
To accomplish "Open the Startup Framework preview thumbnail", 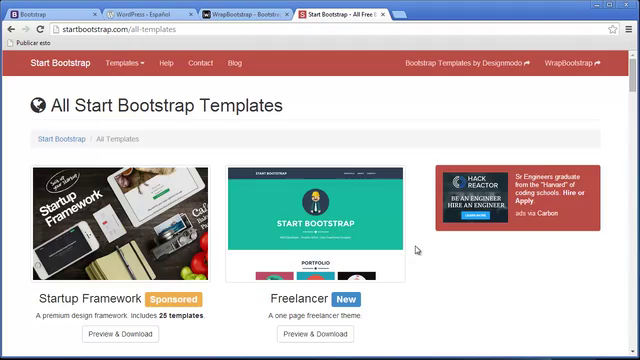I will coord(120,224).
